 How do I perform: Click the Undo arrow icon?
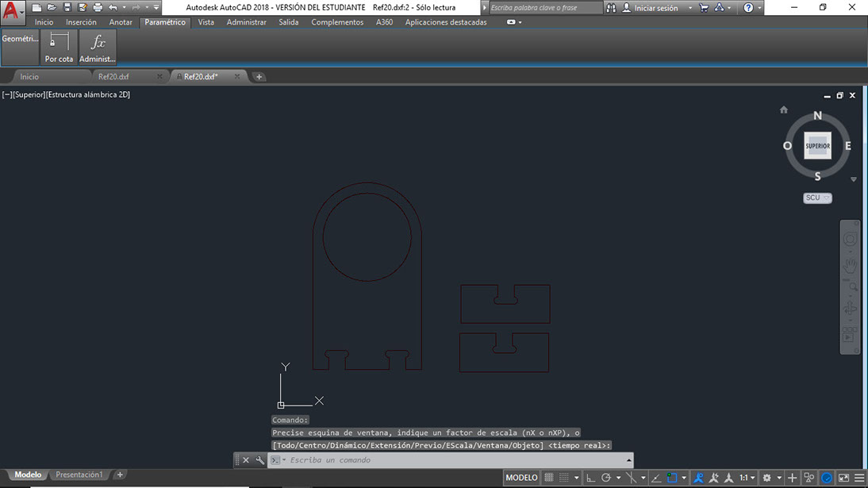click(113, 8)
